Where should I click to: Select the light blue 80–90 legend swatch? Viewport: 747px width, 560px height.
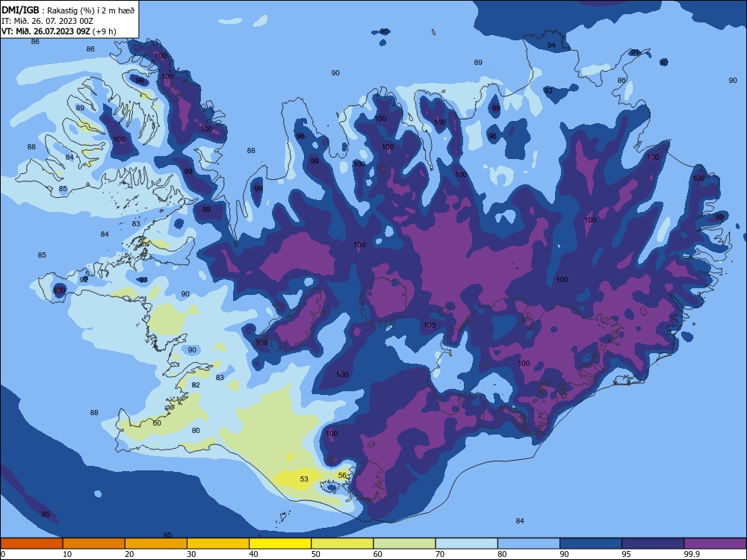pos(529,544)
